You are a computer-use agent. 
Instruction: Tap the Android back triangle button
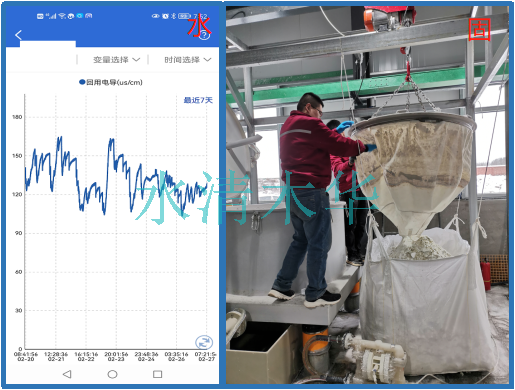coord(67,374)
